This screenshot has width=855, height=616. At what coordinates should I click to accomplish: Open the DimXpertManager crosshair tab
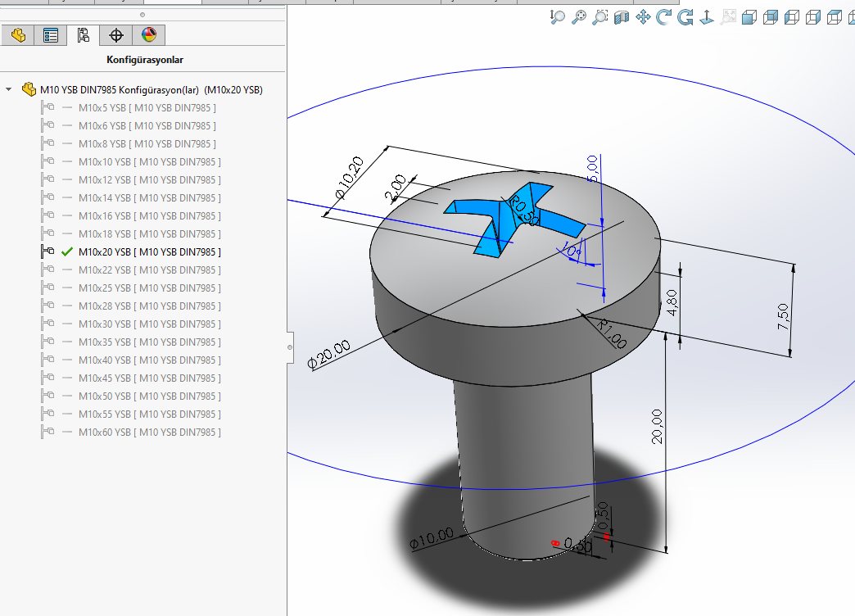tap(116, 35)
